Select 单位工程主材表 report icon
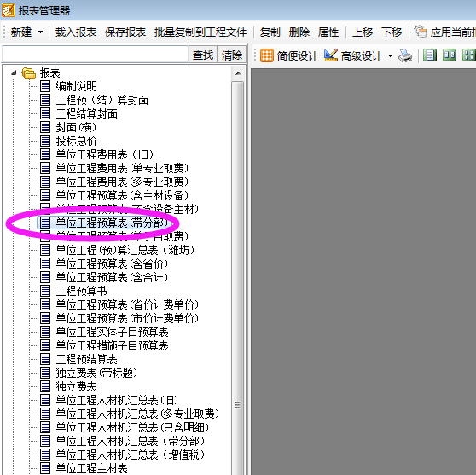The width and height of the screenshot is (476, 475). point(45,468)
